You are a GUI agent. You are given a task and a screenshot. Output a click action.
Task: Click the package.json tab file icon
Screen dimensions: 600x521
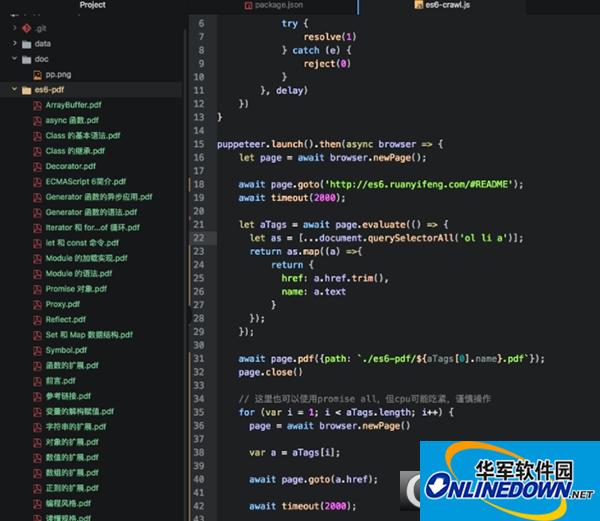click(248, 5)
